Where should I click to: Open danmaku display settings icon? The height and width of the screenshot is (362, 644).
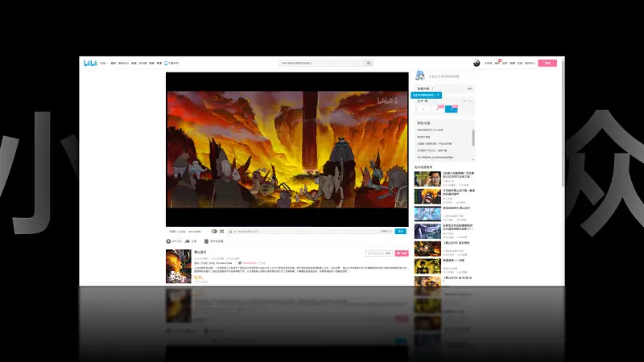pos(222,232)
